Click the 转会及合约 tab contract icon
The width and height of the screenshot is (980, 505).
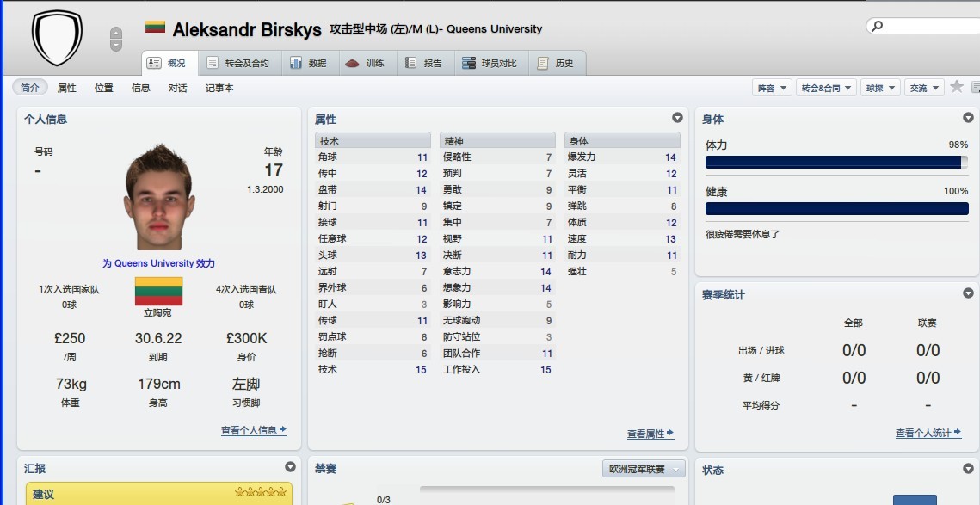(213, 63)
